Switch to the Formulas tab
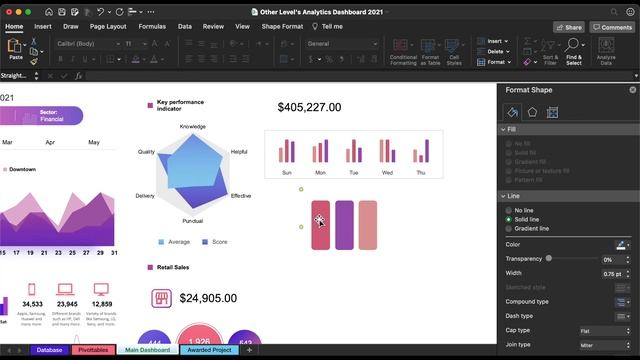This screenshot has width=640, height=360. [x=152, y=27]
